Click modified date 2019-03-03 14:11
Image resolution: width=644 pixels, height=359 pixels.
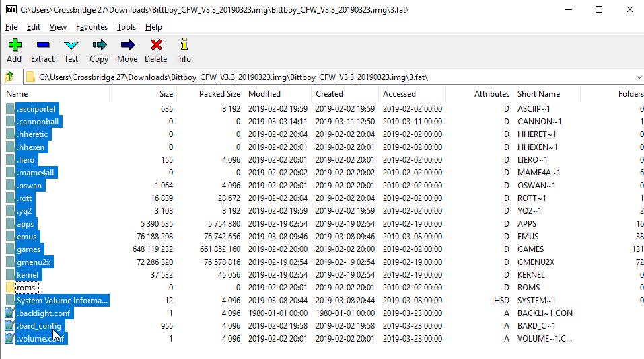(x=278, y=122)
